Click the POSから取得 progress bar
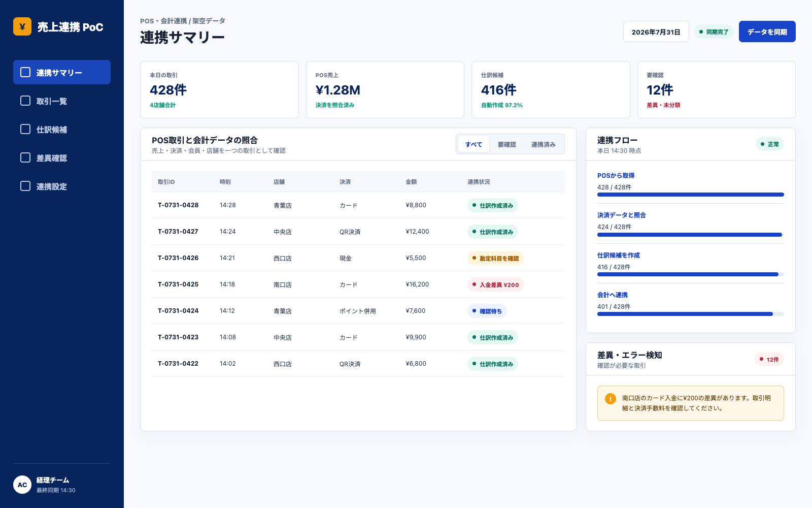Viewport: 812px width, 508px height. point(691,195)
